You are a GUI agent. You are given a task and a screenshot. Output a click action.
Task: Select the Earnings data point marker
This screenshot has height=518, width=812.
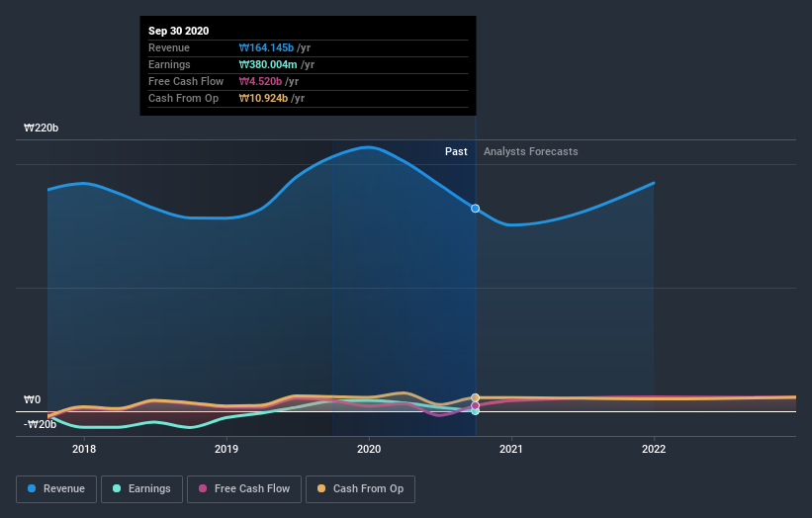click(x=475, y=411)
